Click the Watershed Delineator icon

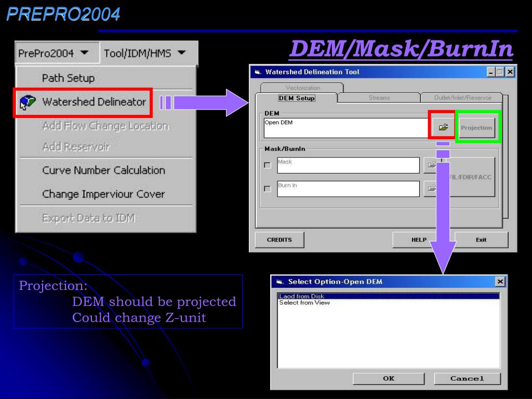pyautogui.click(x=28, y=102)
